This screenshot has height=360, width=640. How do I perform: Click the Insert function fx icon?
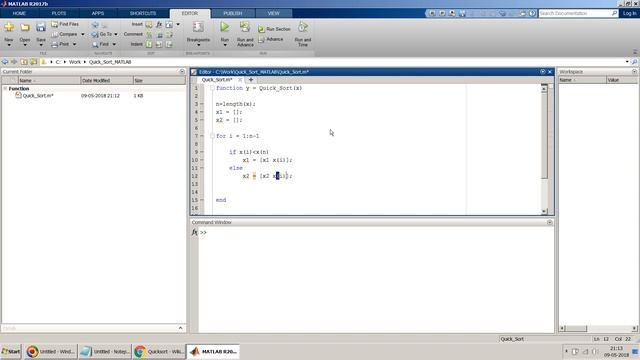tap(159, 24)
